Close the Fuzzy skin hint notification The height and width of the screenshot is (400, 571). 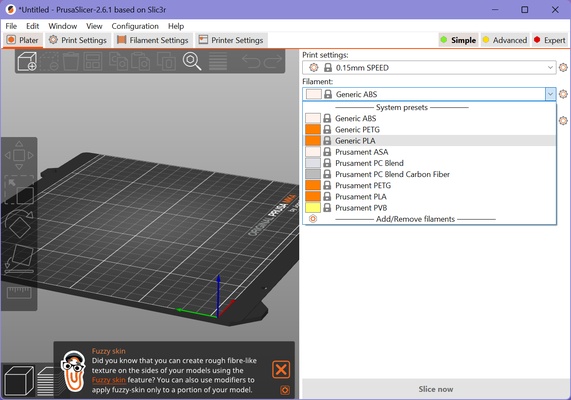pyautogui.click(x=281, y=370)
